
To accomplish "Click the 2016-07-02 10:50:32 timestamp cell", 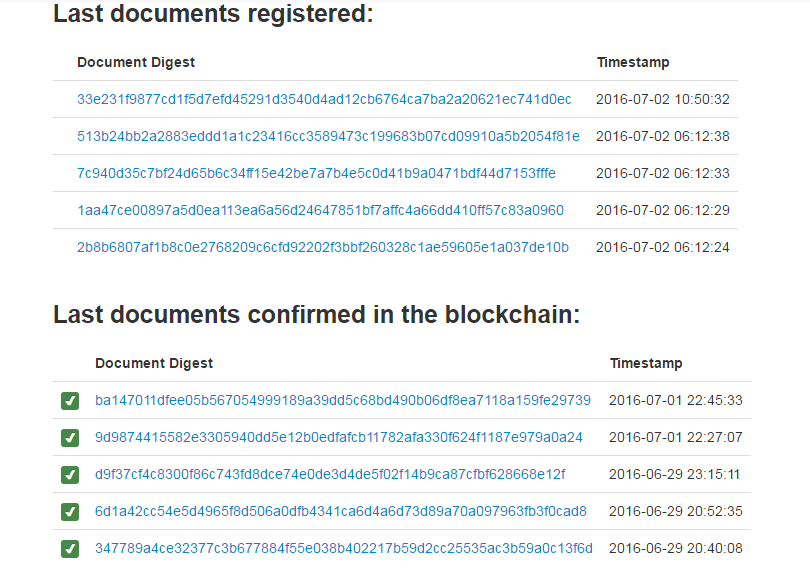I will 663,99.
